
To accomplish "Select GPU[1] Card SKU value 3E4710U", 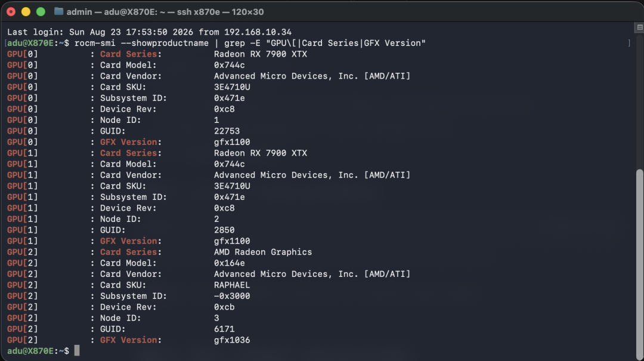I will point(232,186).
